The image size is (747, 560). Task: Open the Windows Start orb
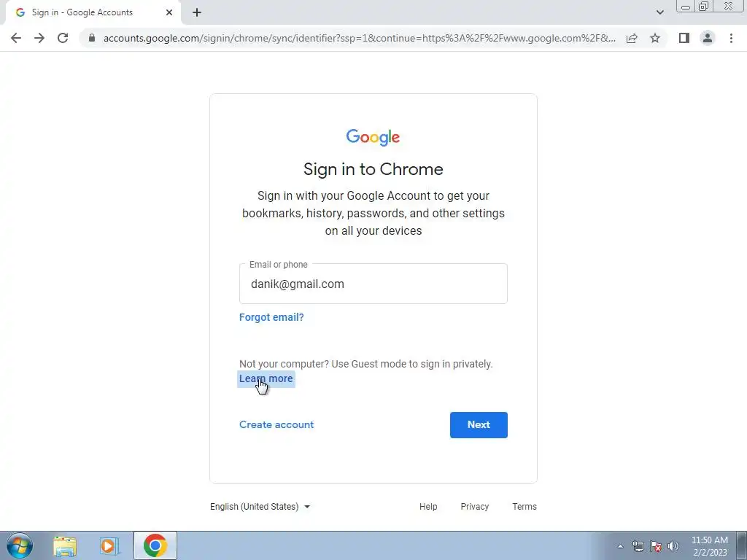20,545
